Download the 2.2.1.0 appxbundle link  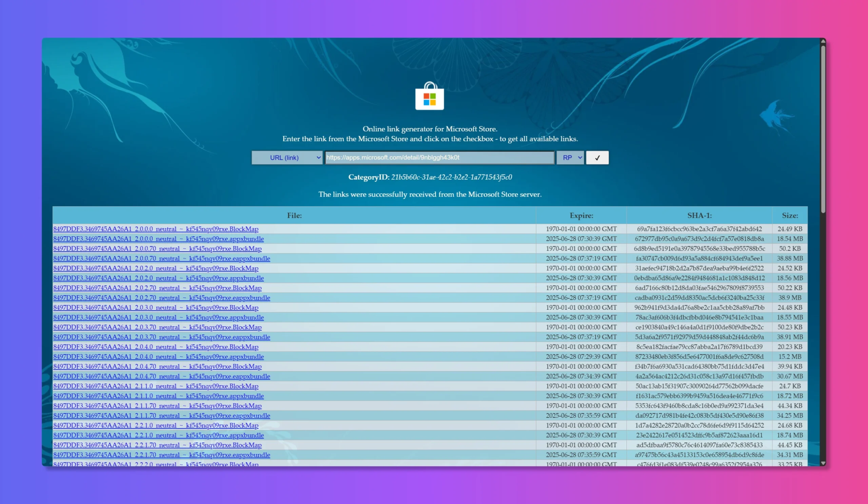(x=158, y=435)
